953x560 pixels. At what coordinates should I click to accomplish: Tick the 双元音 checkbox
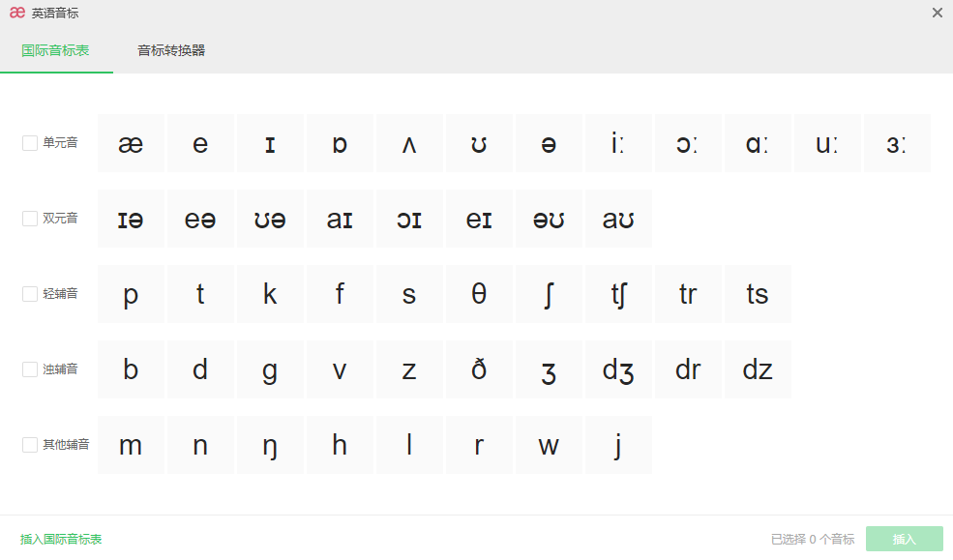(30, 219)
